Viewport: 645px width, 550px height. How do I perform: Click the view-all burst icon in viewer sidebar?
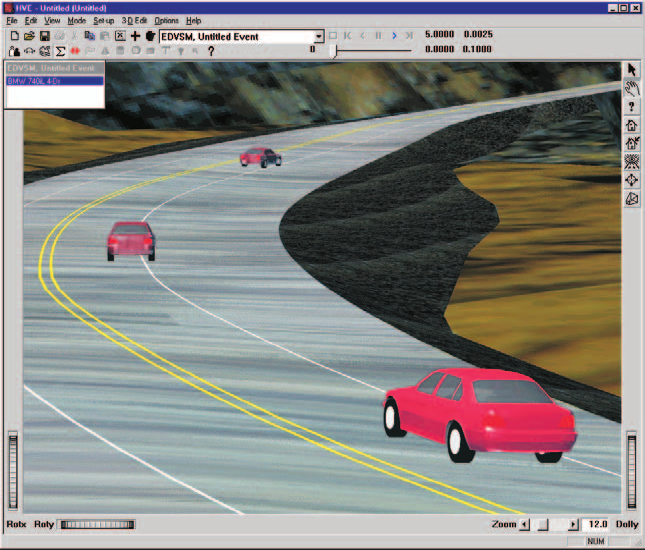pos(632,162)
